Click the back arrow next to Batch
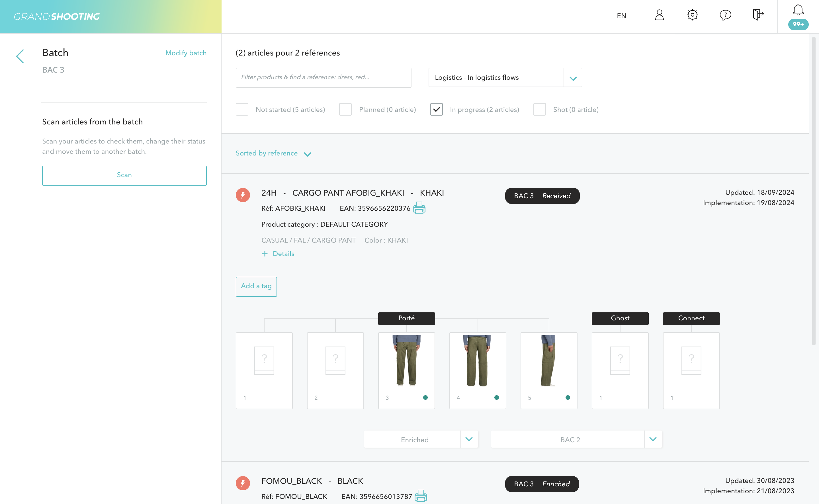819x504 pixels. [20, 56]
